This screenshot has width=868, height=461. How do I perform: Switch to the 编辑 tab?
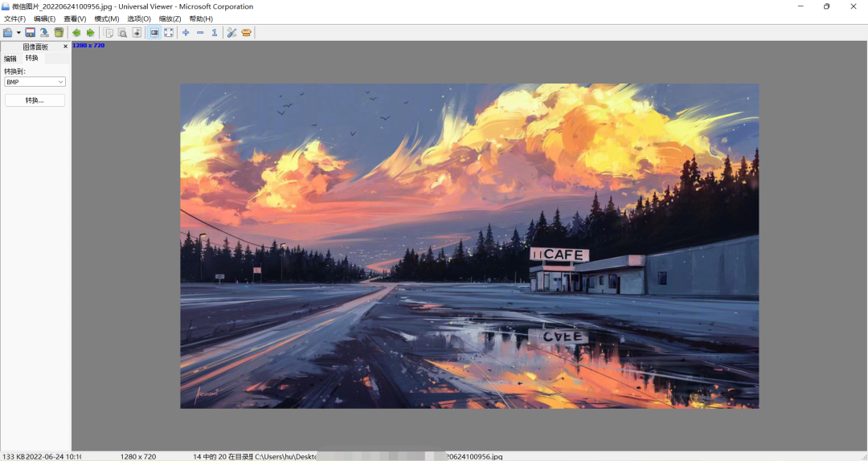click(10, 58)
